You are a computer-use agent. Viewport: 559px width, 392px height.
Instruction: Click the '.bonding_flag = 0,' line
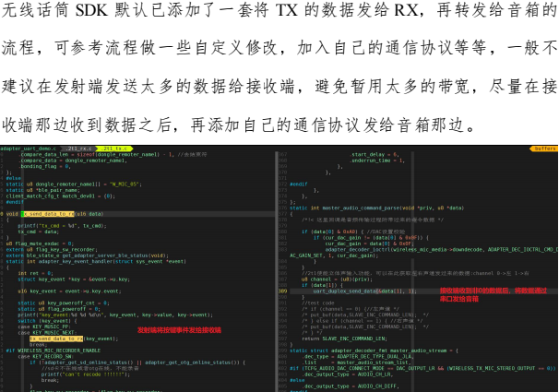pyautogui.click(x=44, y=166)
